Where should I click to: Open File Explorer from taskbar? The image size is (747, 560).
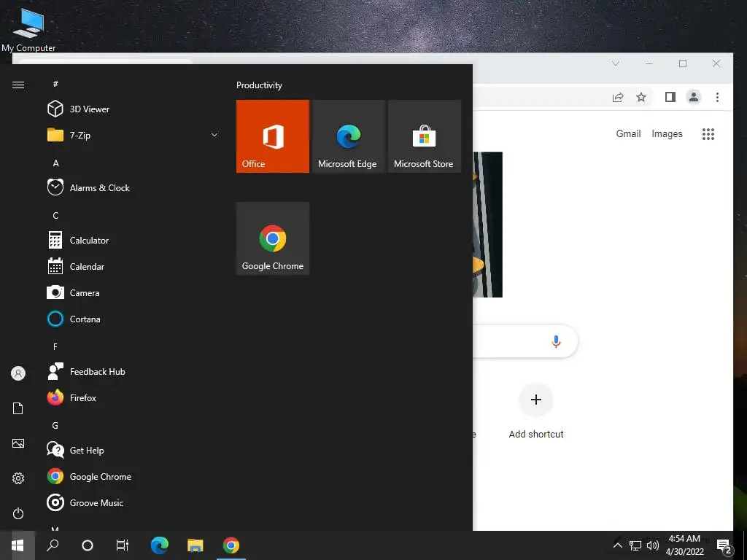(196, 545)
